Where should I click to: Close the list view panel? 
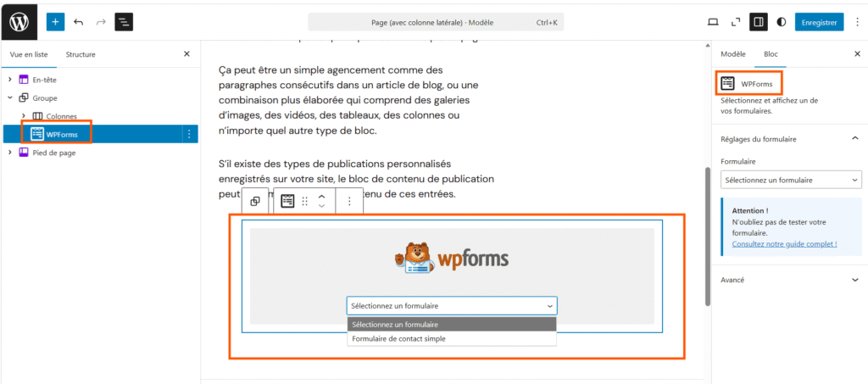186,53
